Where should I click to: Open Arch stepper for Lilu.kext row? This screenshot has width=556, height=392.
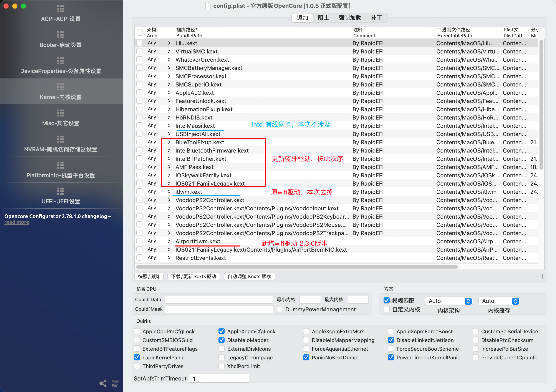[x=169, y=43]
